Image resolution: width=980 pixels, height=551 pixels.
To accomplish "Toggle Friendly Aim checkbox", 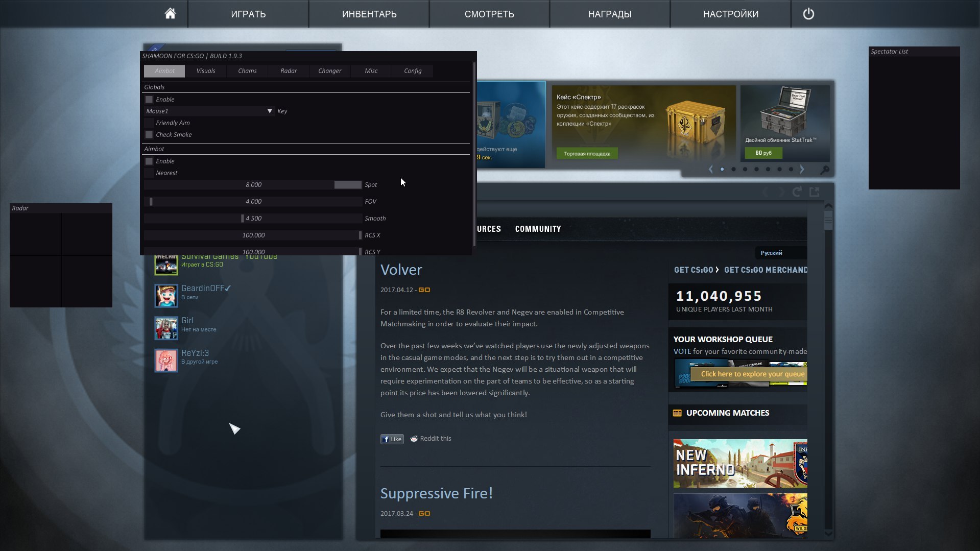I will (x=149, y=123).
